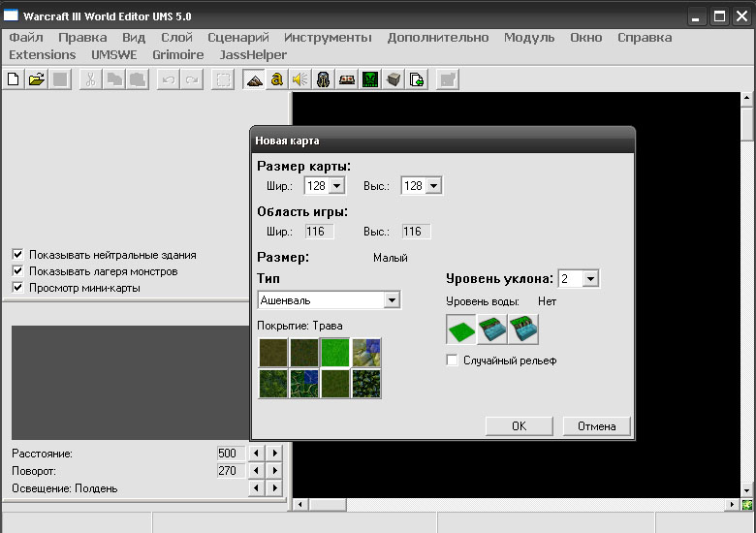Toggle Показывать лагеря монстров checkbox

click(x=17, y=270)
